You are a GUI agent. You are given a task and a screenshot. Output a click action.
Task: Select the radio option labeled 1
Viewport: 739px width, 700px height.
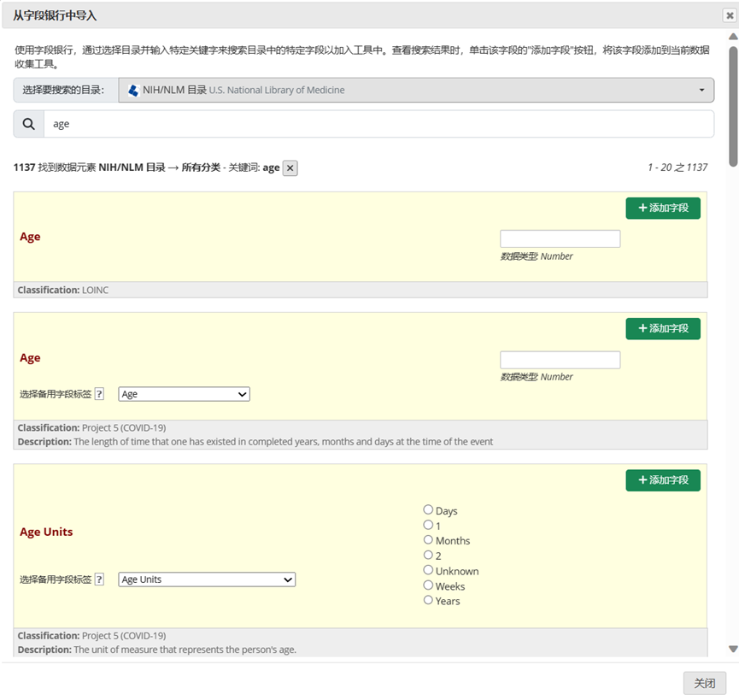click(x=428, y=525)
